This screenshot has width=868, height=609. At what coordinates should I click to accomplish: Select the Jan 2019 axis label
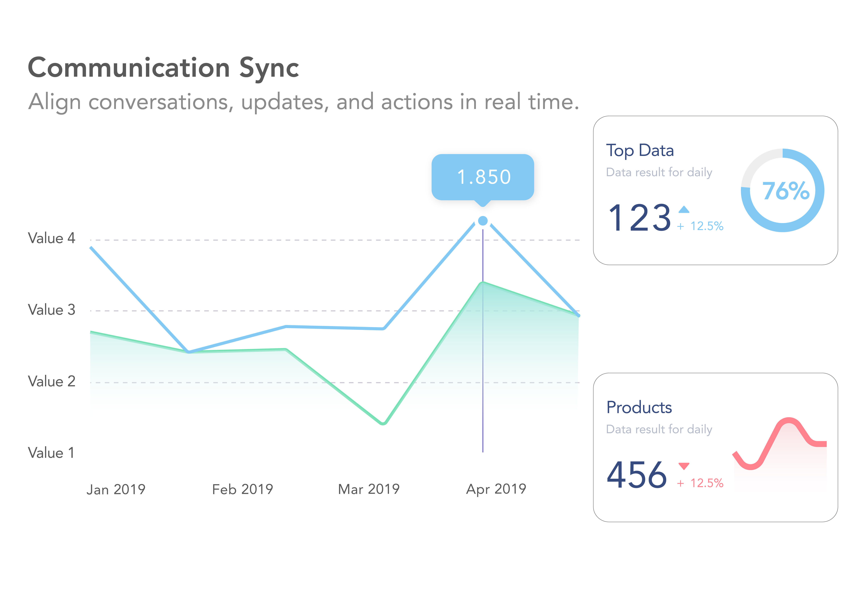116,489
